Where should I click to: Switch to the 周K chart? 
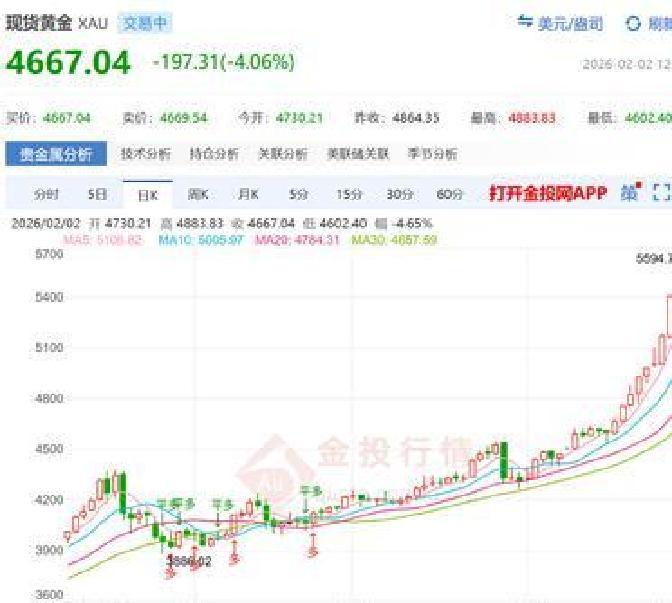coord(198,195)
